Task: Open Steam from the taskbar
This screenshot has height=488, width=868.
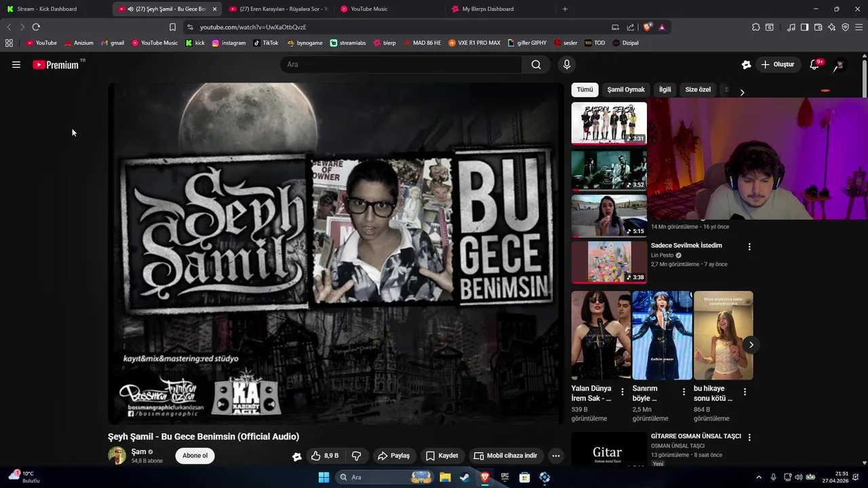Action: coord(465,477)
